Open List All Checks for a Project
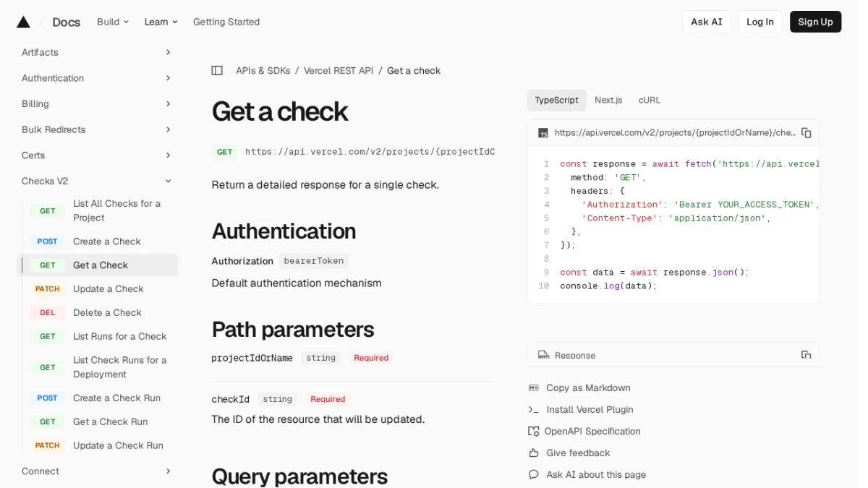 coord(98,210)
